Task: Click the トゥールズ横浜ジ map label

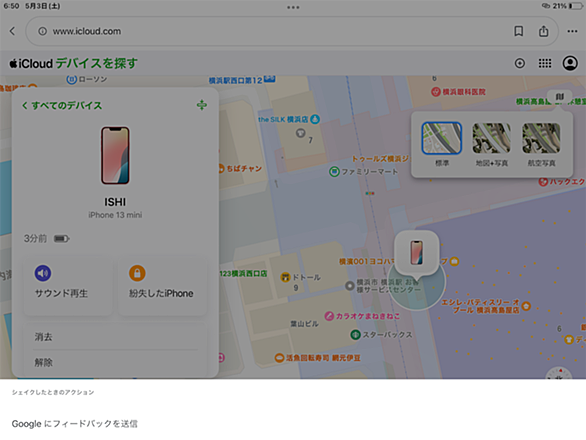Action: (x=380, y=159)
